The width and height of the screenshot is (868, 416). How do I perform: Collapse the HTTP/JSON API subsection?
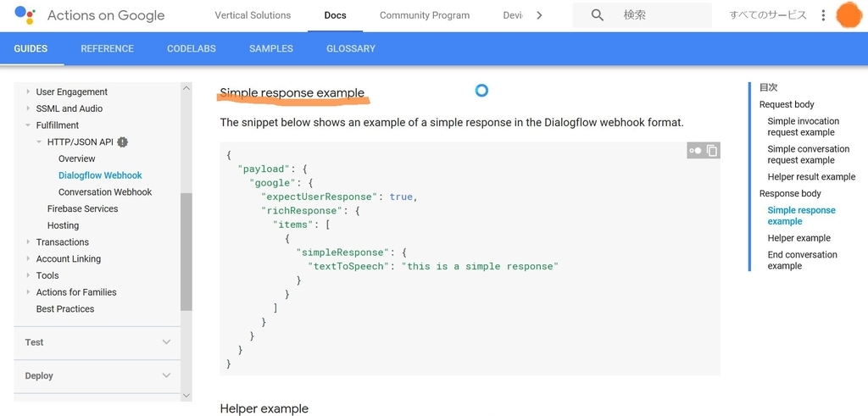[39, 141]
